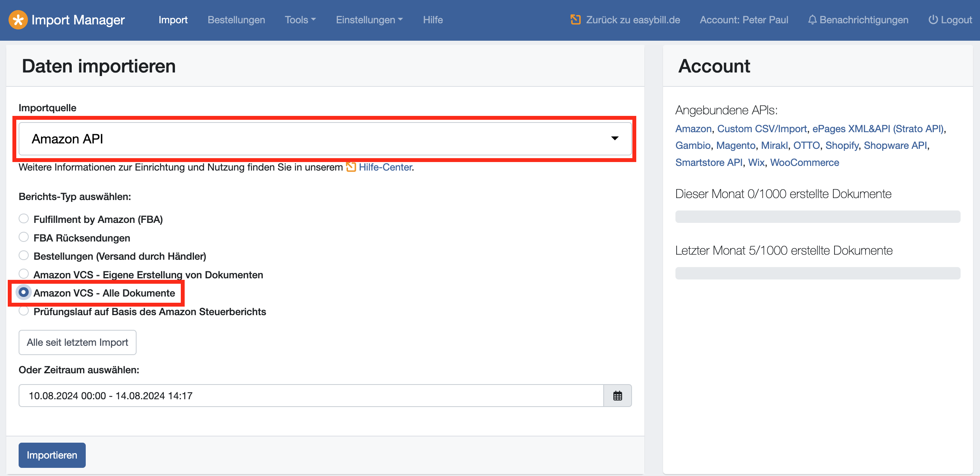Image resolution: width=980 pixels, height=476 pixels.
Task: Click the Zeitraum date range input field
Action: [311, 396]
